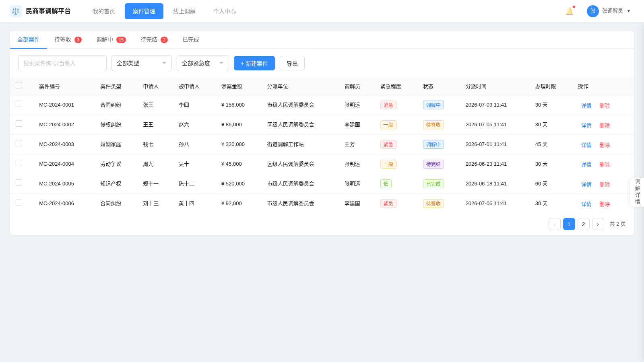
Task: Click the blue user avatar 张
Action: click(592, 11)
